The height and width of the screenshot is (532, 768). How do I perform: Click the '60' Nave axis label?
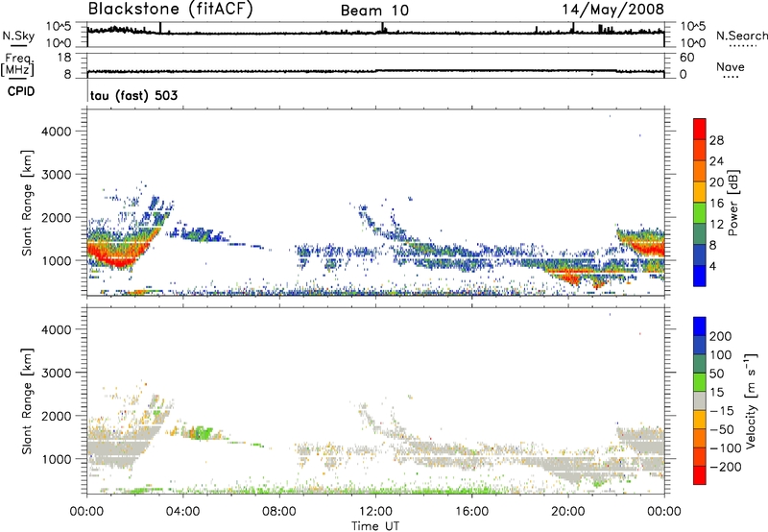coord(686,58)
